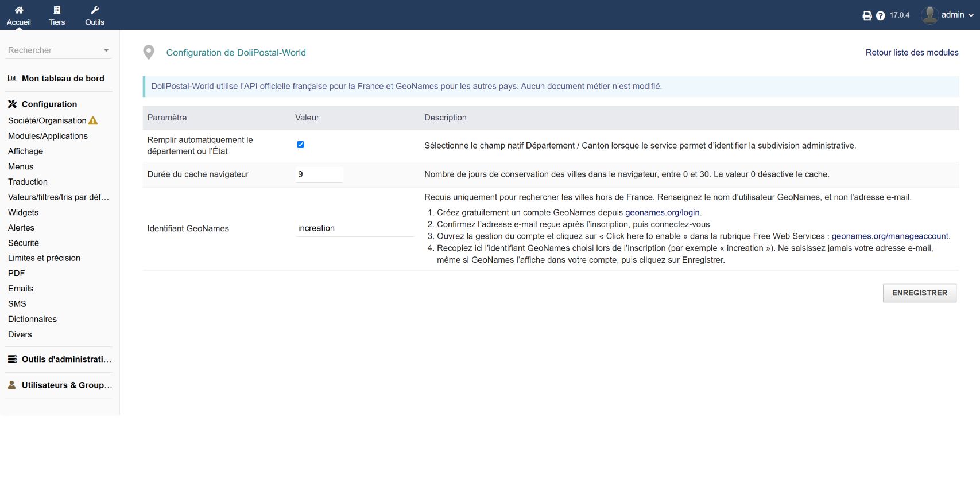Open Outils d'administration menu
The height and width of the screenshot is (483, 980).
pos(67,359)
